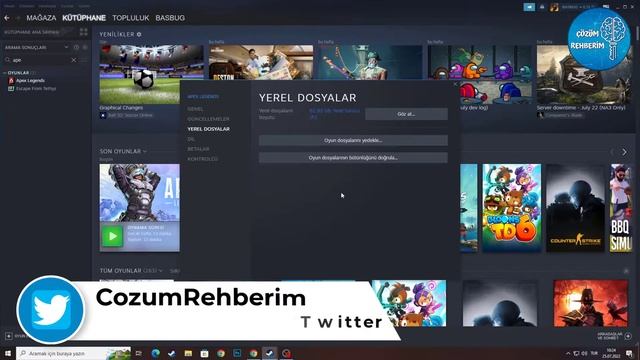Go back with the Steam back arrow

tap(7, 18)
